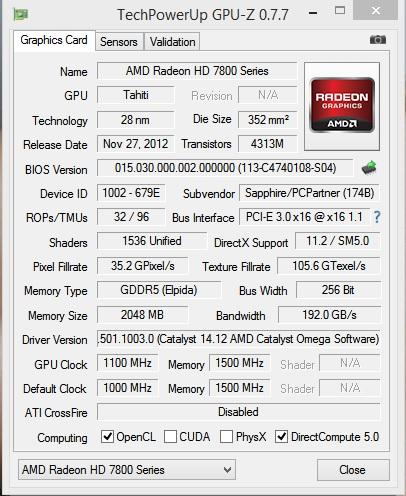Switch to the Sensors tab
This screenshot has width=406, height=496.
coord(119,42)
